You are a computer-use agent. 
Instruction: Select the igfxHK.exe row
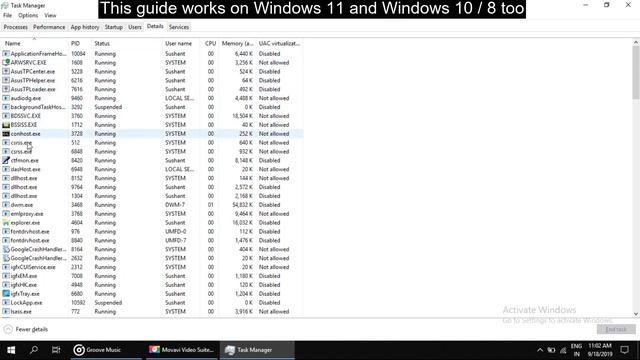pos(152,285)
